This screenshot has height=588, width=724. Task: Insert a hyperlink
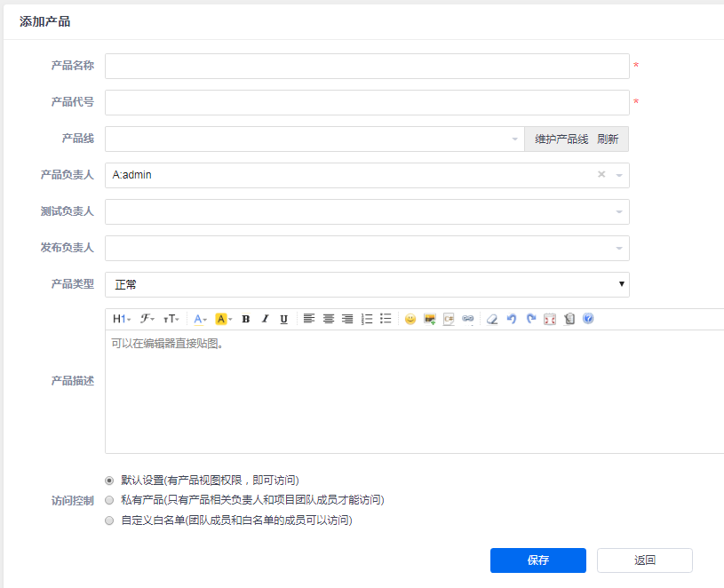pyautogui.click(x=468, y=319)
